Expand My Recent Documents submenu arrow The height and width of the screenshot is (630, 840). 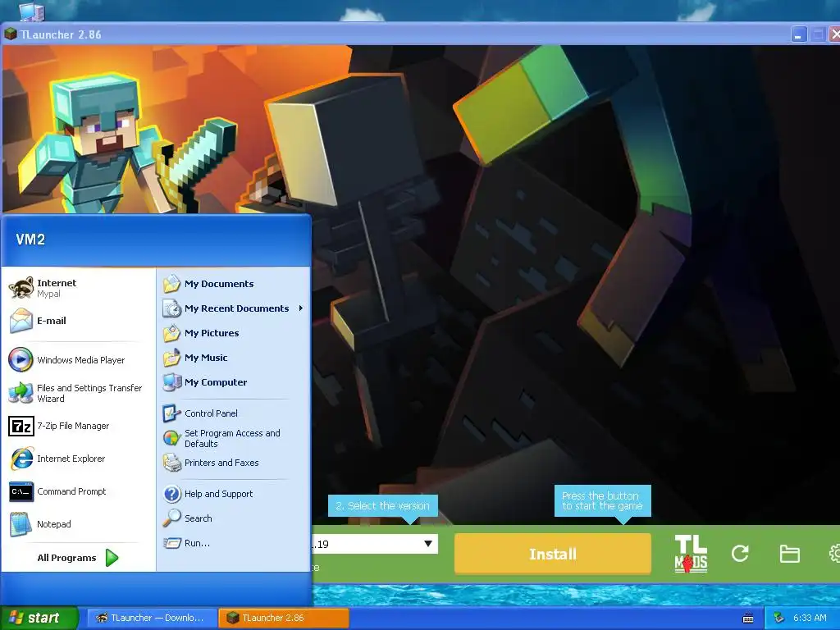tap(301, 308)
